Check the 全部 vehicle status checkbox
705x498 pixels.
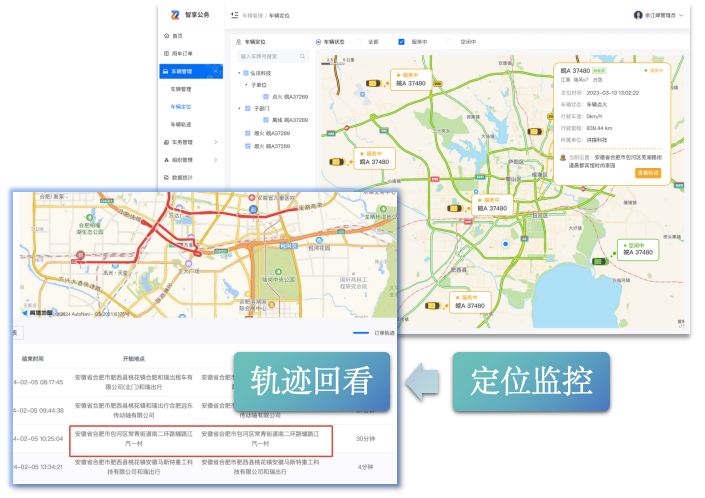pyautogui.click(x=358, y=42)
